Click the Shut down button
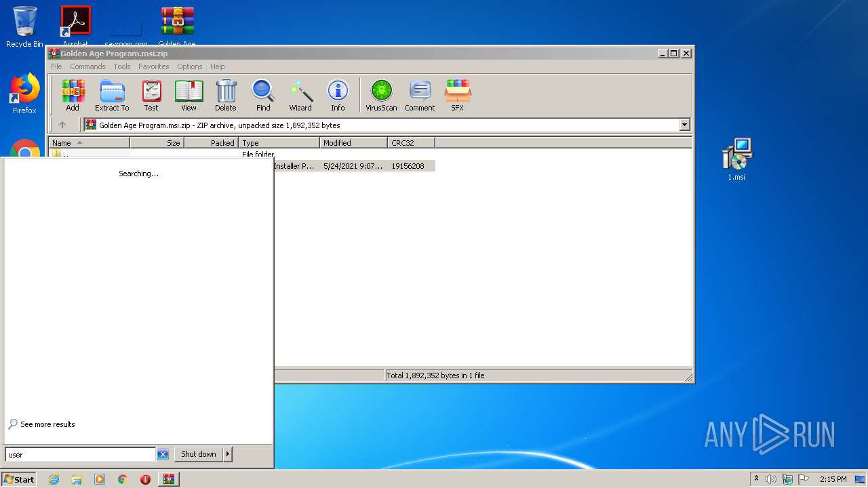 pyautogui.click(x=199, y=454)
